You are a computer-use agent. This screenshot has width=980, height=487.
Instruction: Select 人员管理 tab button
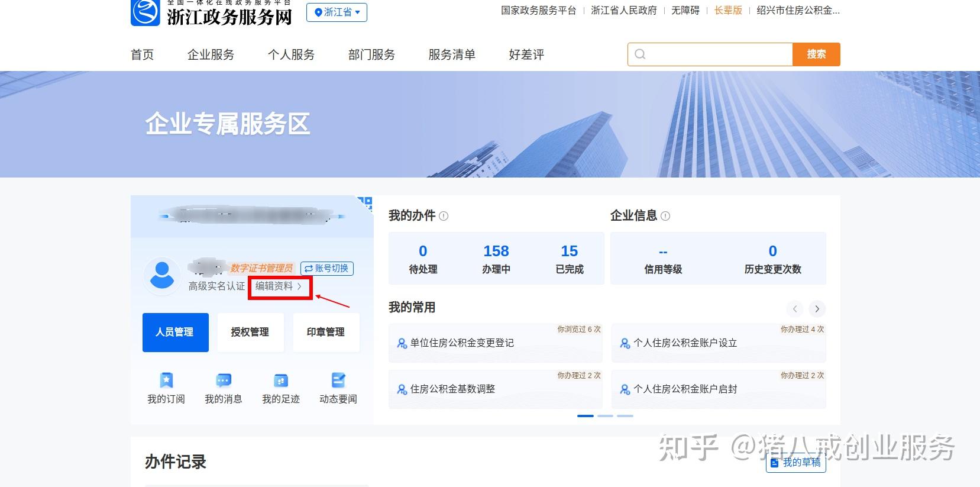click(x=175, y=333)
